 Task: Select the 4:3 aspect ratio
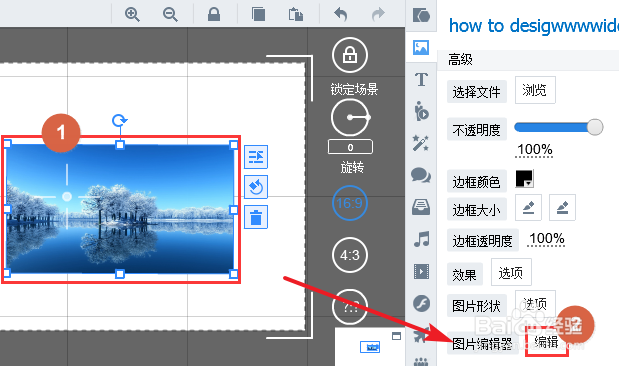350,255
